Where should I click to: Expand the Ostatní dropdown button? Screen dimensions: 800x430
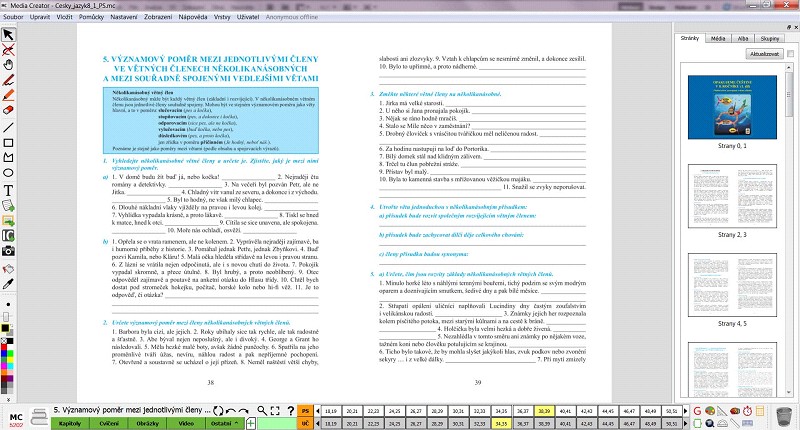[225, 423]
